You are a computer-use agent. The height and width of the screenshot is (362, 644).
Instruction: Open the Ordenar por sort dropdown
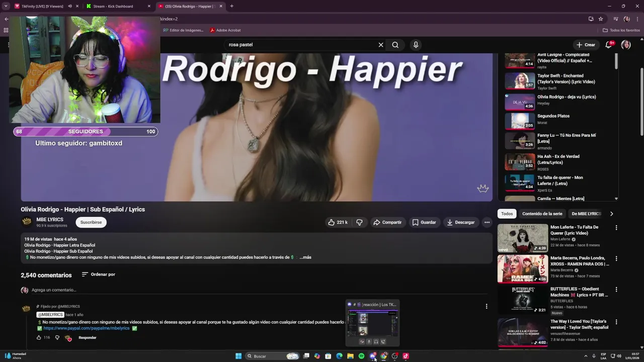pyautogui.click(x=99, y=275)
